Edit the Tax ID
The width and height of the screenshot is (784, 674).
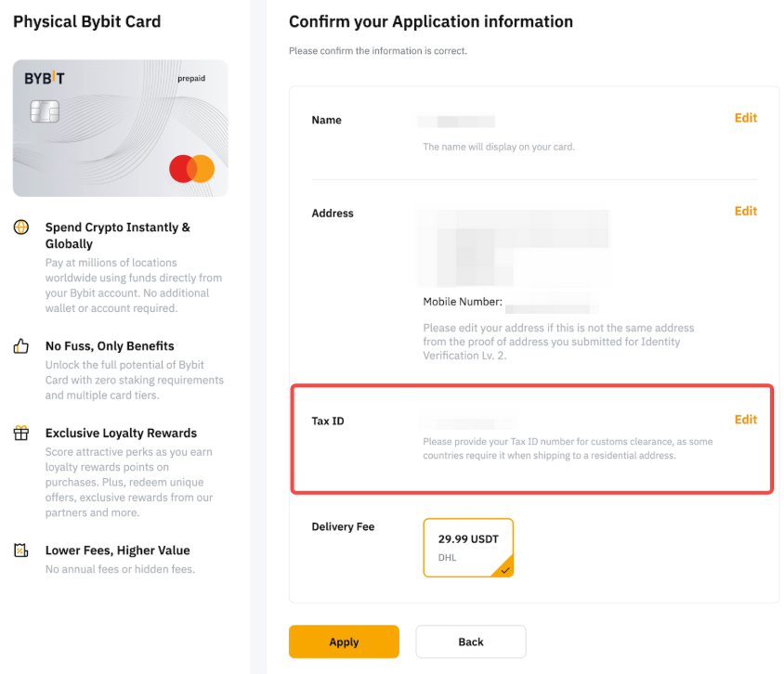click(x=745, y=420)
